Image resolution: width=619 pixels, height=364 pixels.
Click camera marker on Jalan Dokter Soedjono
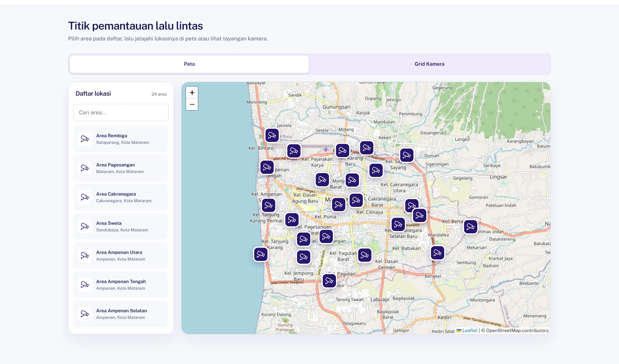pyautogui.click(x=329, y=281)
